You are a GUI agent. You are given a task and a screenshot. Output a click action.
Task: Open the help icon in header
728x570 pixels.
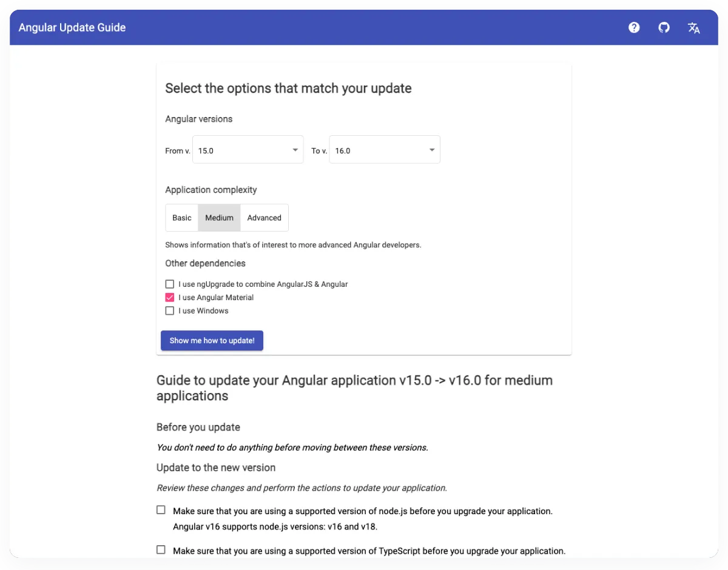point(634,27)
